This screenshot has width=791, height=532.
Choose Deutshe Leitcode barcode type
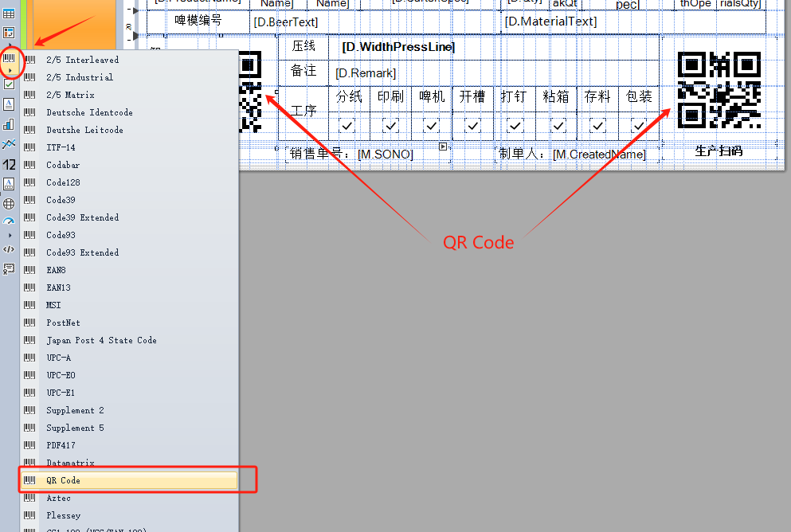129,130
